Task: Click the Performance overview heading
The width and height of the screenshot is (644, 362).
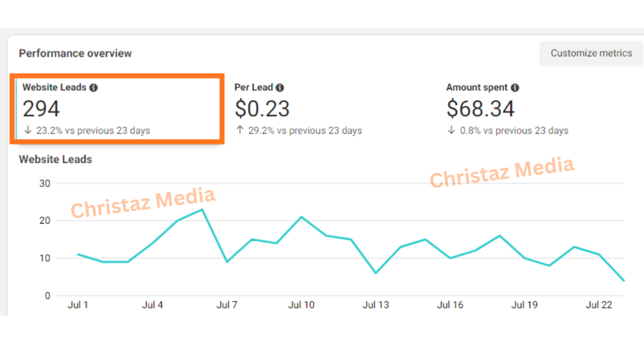Action: [75, 53]
